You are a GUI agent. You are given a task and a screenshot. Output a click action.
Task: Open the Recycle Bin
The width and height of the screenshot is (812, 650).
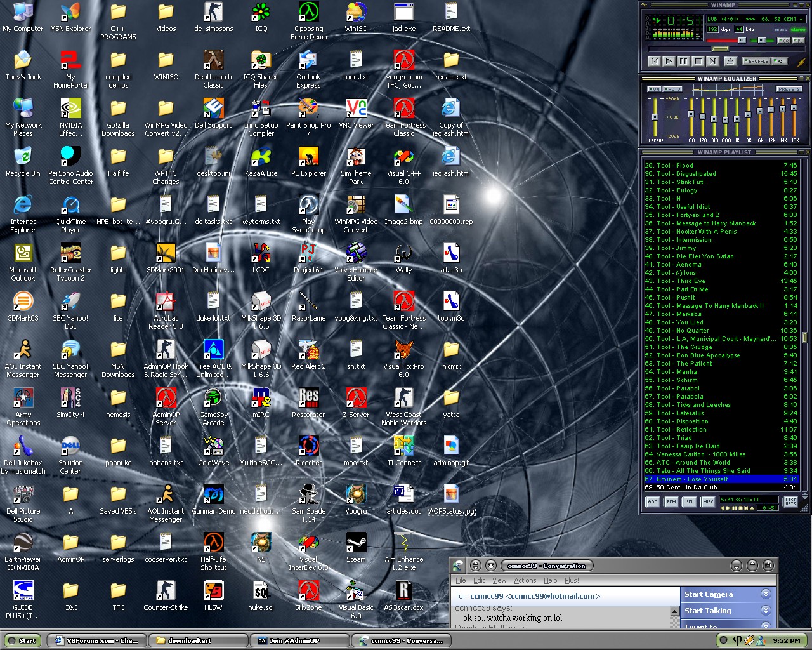click(23, 161)
